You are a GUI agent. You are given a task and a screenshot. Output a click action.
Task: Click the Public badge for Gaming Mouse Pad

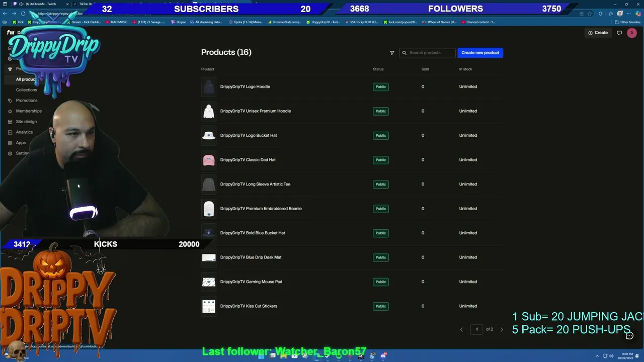pos(381,282)
